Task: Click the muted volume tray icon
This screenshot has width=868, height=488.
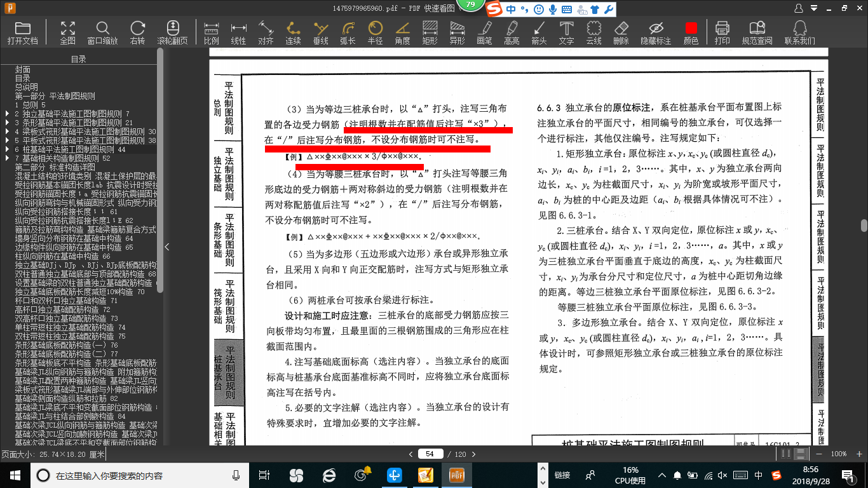Action: coord(724,475)
